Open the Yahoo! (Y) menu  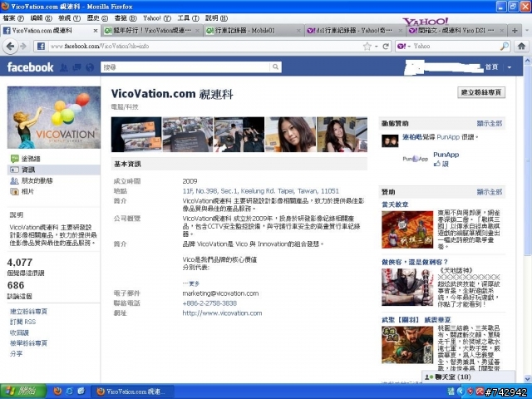(x=157, y=18)
